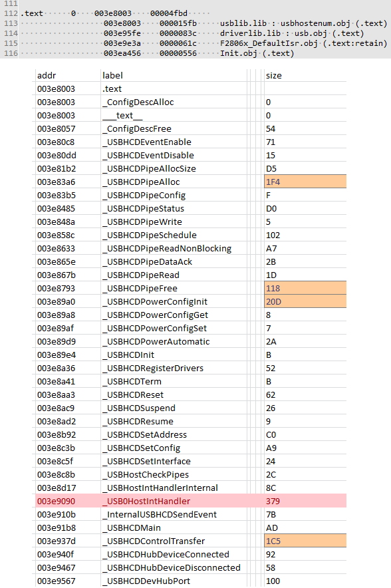Select 'usbhostenum.obj' text on line 113
Image resolution: width=391 pixels, height=588 pixels.
[315, 23]
